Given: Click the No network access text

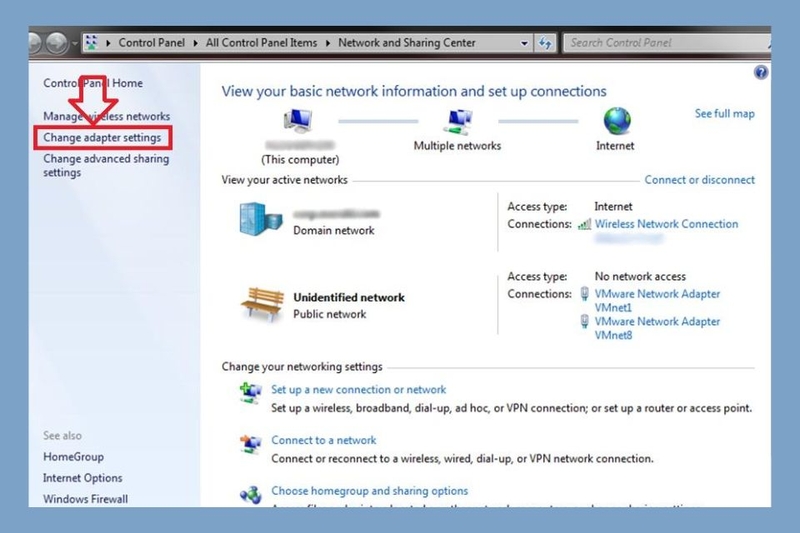Looking at the screenshot, I should (640, 276).
